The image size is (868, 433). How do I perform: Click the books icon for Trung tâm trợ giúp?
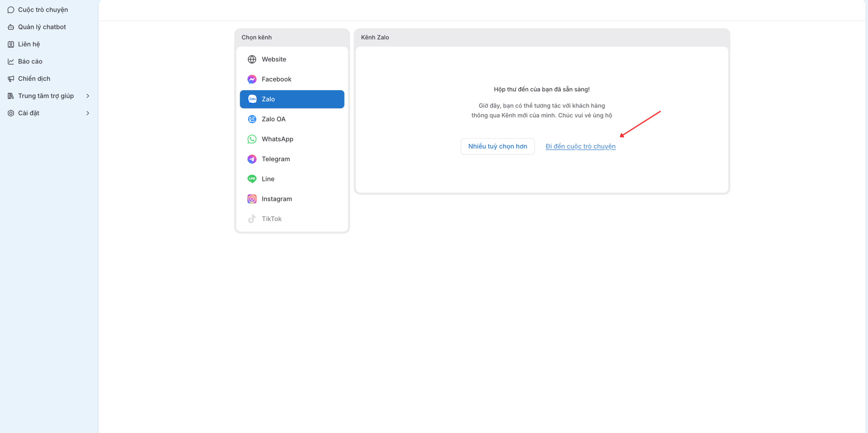tap(11, 96)
